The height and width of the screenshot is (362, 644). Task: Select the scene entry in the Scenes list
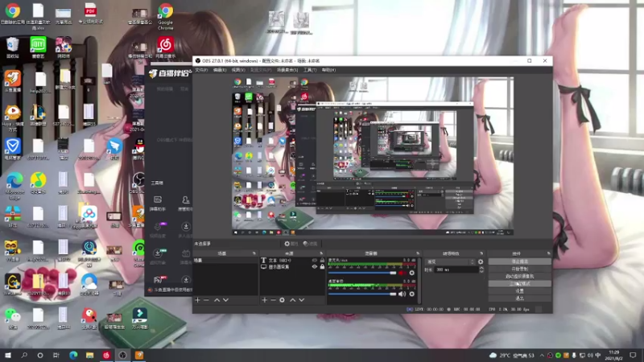point(225,260)
